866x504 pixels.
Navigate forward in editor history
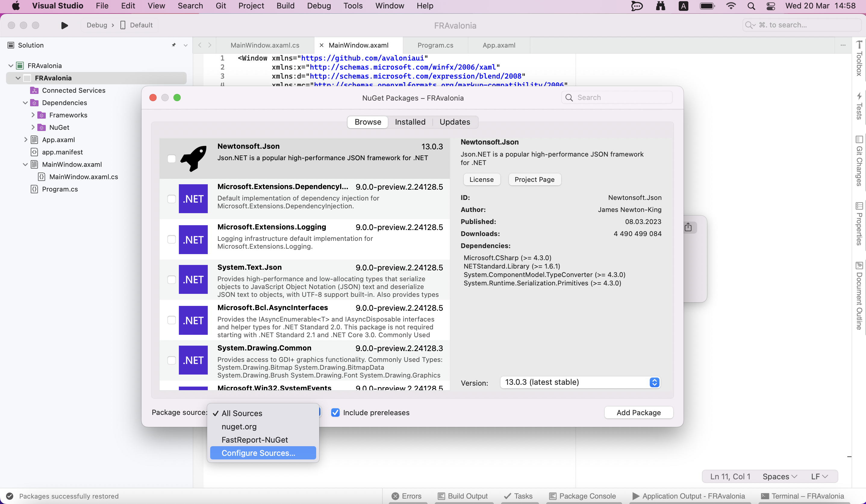pos(210,45)
